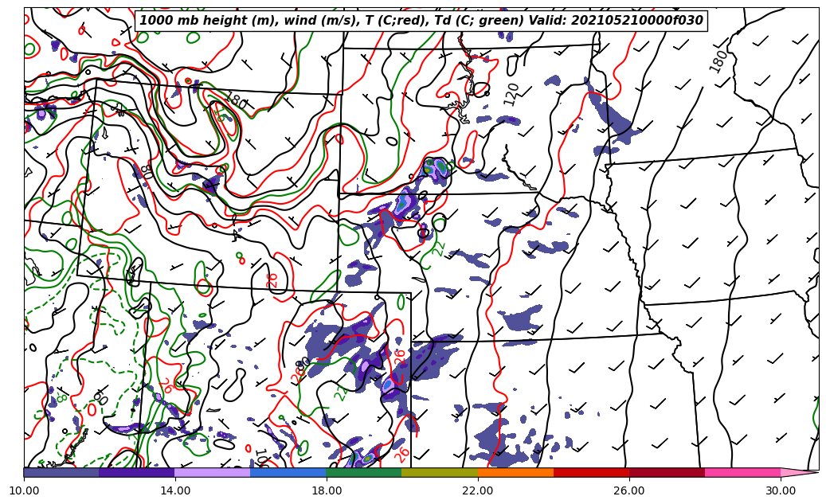Click the 180 height contour label at top right
826x504 pixels.
718,61
